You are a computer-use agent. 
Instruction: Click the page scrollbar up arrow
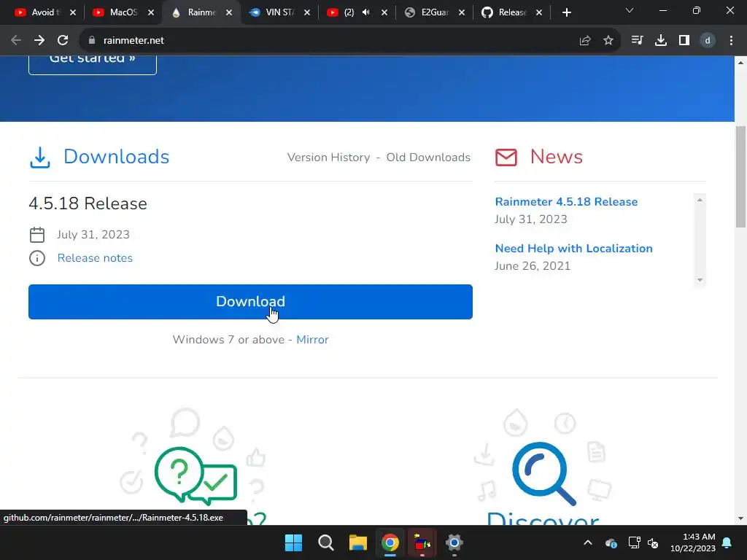[740, 63]
